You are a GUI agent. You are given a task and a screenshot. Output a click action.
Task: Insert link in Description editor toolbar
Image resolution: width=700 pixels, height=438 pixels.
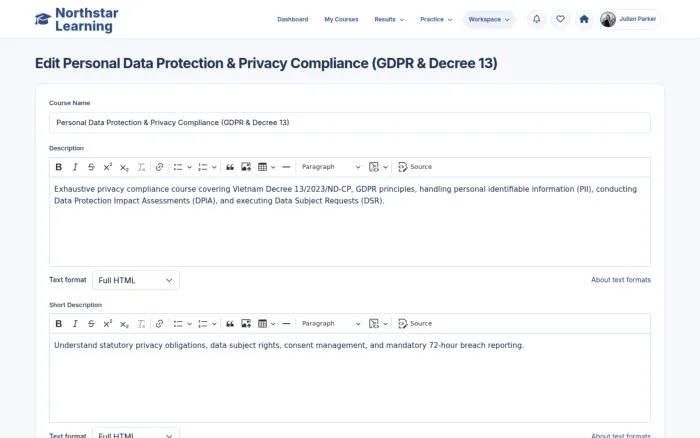coord(159,167)
